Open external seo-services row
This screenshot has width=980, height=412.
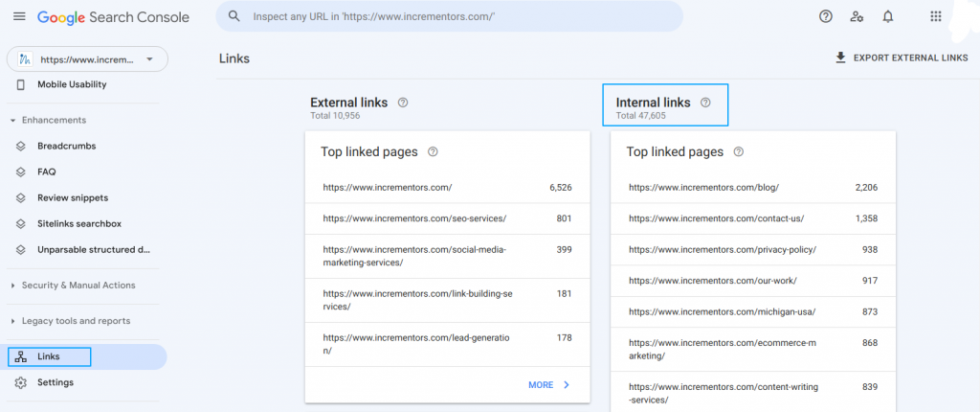448,218
